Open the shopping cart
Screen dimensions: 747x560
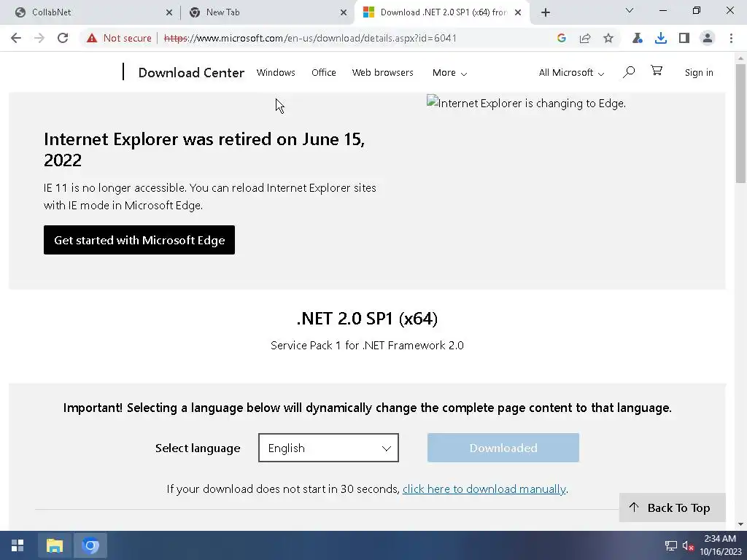point(657,71)
